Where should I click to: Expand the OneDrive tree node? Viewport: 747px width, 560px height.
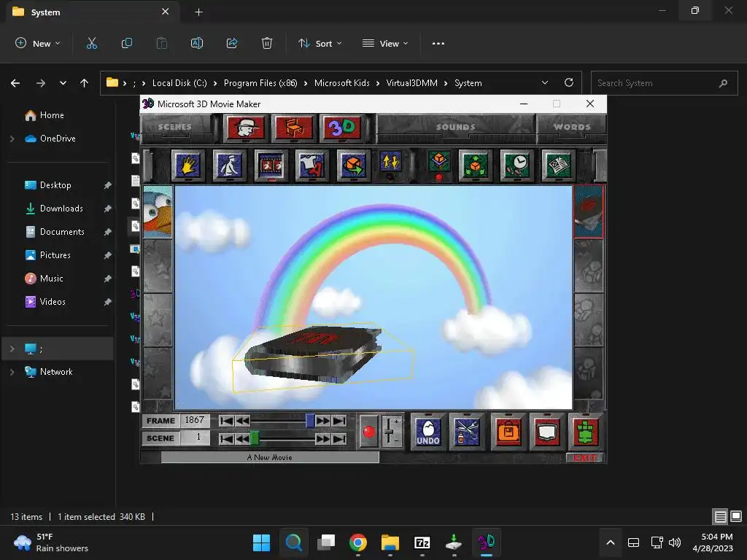pos(12,139)
